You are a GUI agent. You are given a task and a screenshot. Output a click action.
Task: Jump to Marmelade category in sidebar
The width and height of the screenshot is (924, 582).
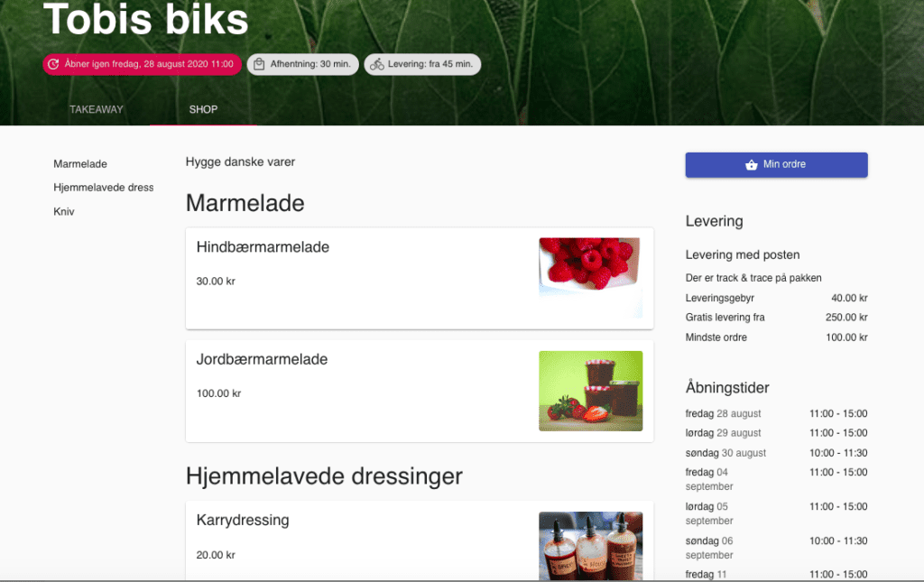[80, 163]
